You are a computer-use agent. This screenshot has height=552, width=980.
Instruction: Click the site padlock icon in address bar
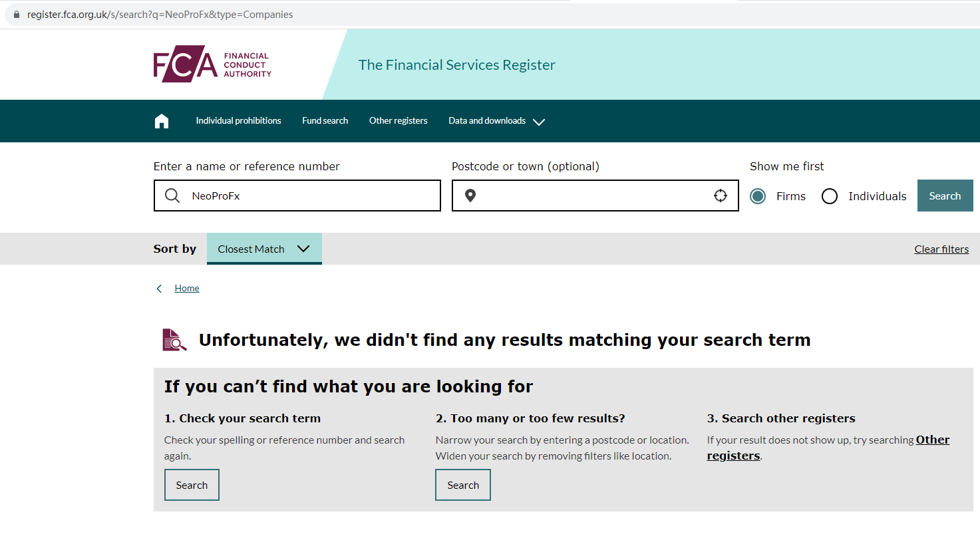[17, 15]
